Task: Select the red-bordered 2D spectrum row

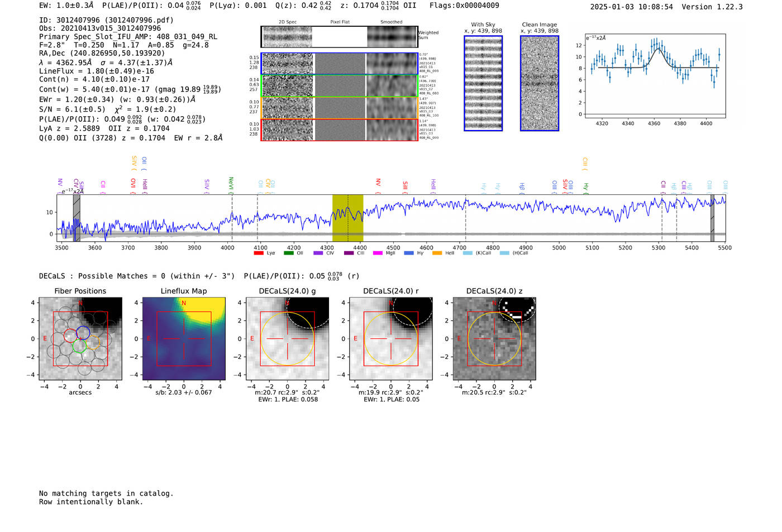Action: (339, 130)
